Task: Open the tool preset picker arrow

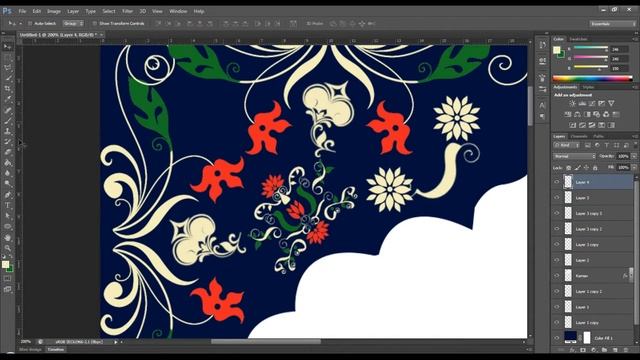Action: click(x=20, y=24)
